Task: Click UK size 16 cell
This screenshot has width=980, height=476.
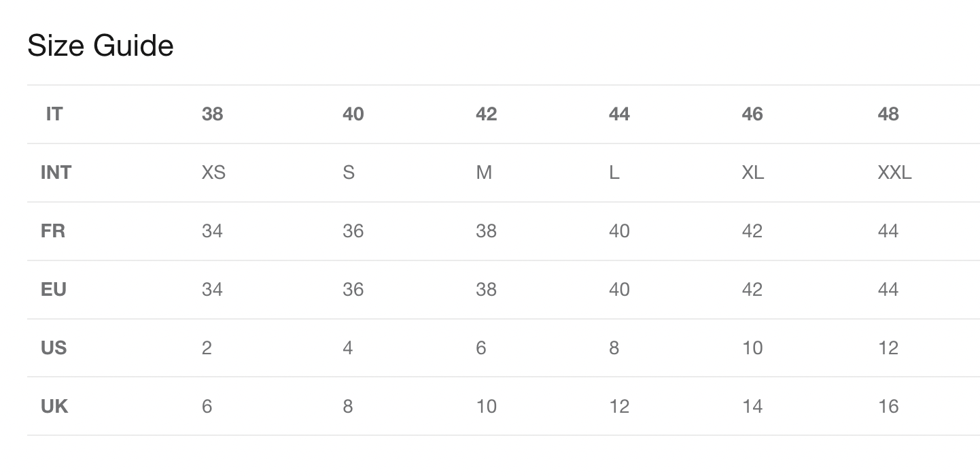Action: 888,407
